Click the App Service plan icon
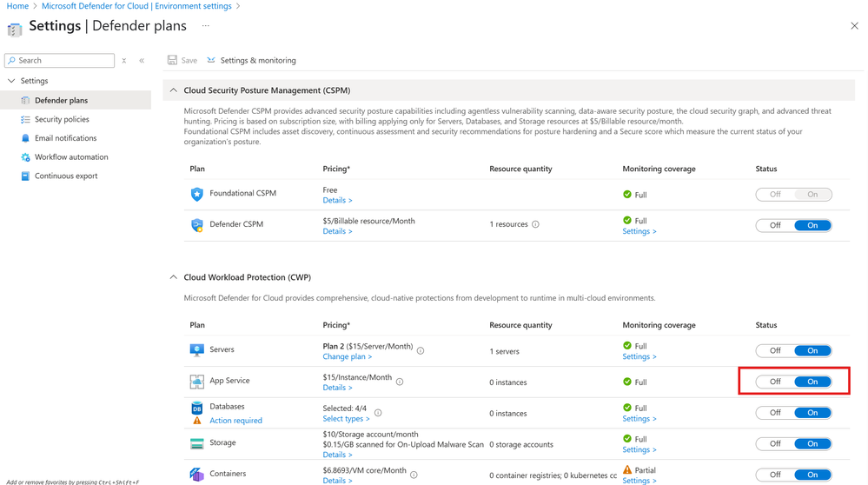This screenshot has height=485, width=868. (x=196, y=381)
